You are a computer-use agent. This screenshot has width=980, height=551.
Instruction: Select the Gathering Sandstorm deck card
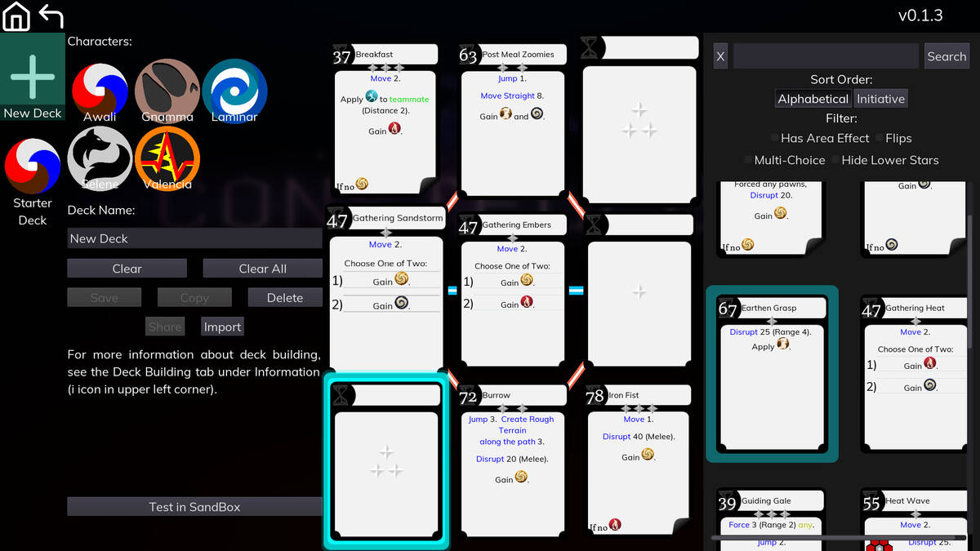click(x=385, y=291)
